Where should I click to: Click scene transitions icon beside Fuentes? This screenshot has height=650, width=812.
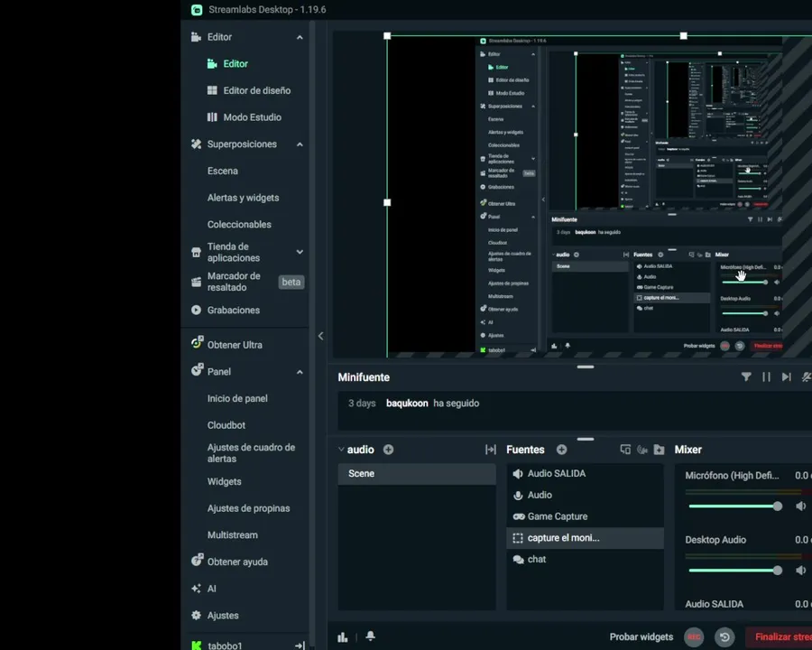point(491,450)
